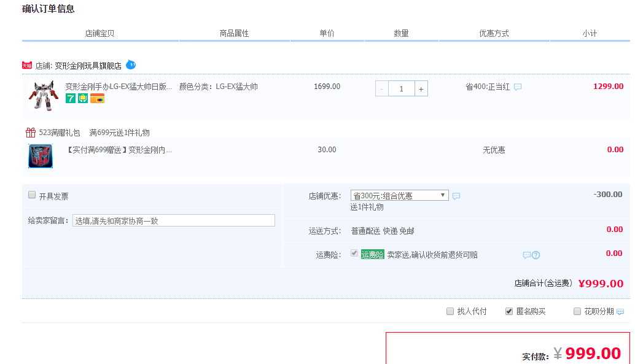Open comment bubble beside store discount dropdown
The width and height of the screenshot is (635, 364).
[456, 196]
